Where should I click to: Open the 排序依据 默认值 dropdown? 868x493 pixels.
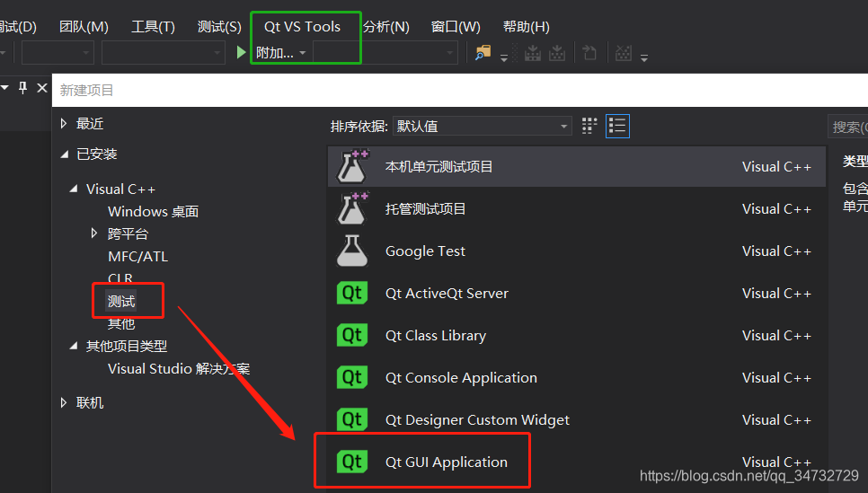point(483,126)
